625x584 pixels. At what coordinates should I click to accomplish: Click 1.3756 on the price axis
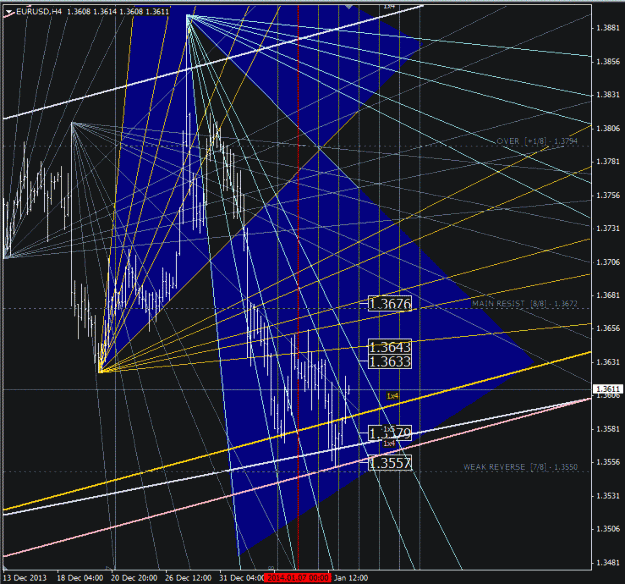pos(608,195)
